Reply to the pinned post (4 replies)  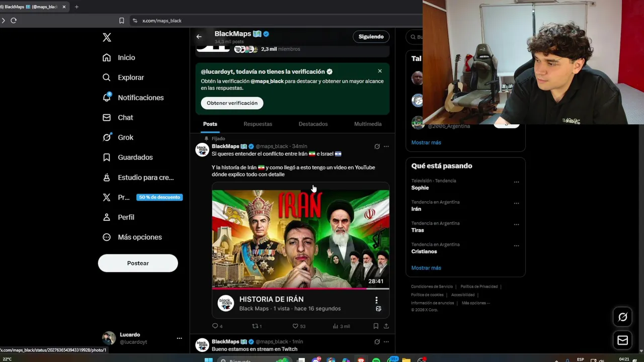click(x=217, y=326)
